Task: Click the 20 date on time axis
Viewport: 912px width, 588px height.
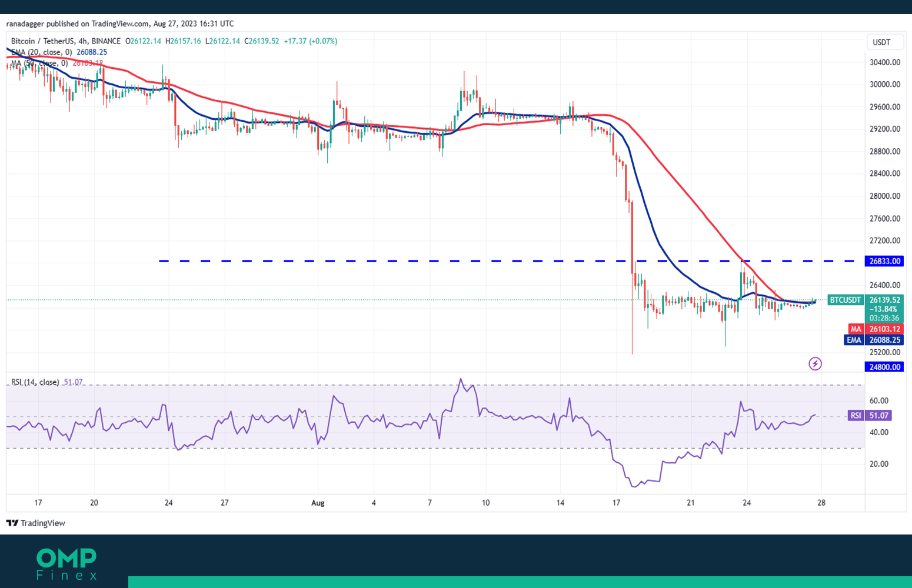Action: tap(94, 503)
